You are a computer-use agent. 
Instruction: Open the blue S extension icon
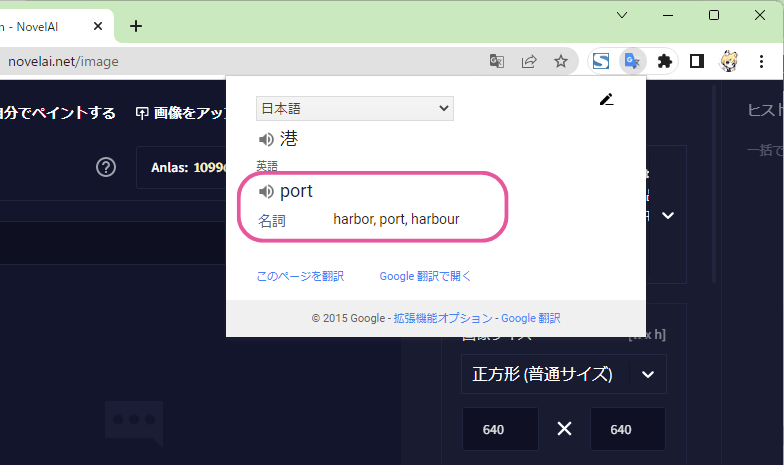click(600, 62)
